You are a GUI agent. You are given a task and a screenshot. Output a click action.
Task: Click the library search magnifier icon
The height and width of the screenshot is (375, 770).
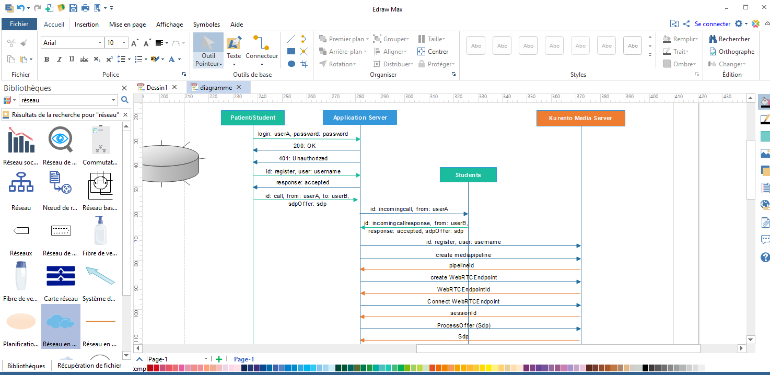pos(125,100)
